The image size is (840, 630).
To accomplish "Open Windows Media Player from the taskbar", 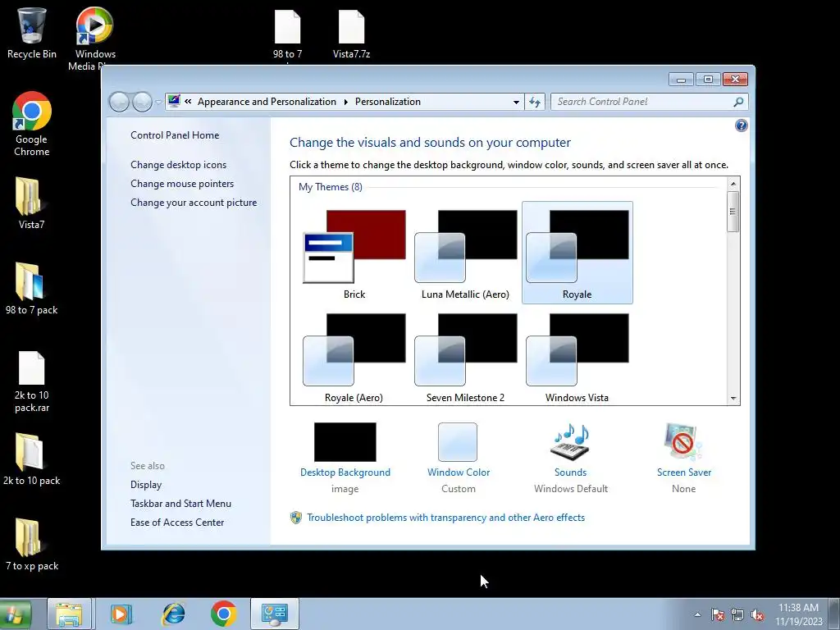I will pos(121,614).
